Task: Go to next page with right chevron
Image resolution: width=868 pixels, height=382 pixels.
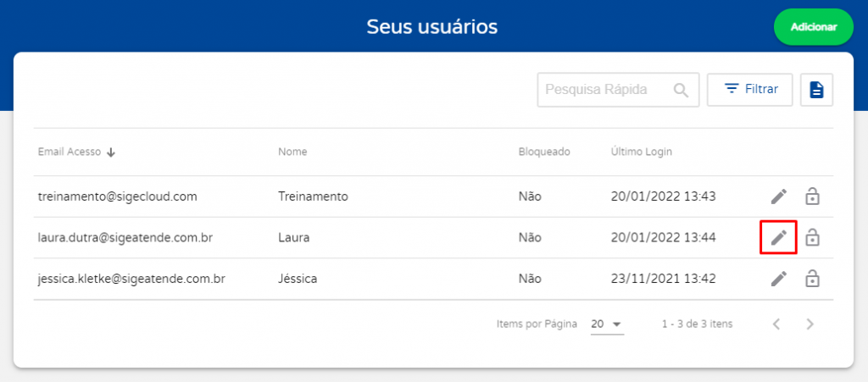Action: pos(810,324)
